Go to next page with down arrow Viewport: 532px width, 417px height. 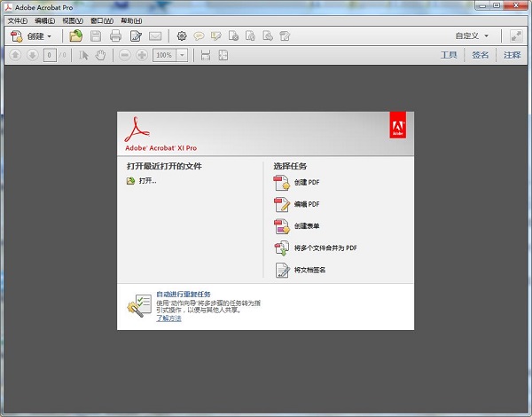click(x=32, y=55)
